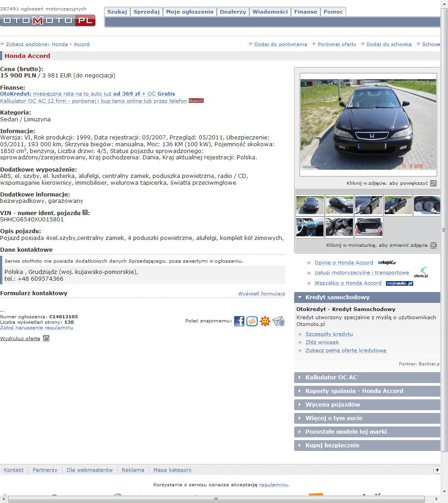
Task: Open the Pomoc tab
Action: [x=333, y=12]
